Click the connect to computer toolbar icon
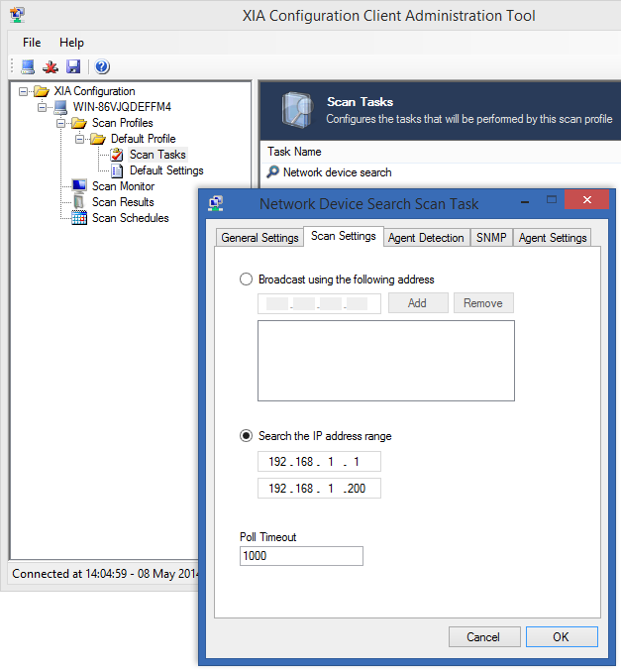621x672 pixels. click(x=28, y=66)
